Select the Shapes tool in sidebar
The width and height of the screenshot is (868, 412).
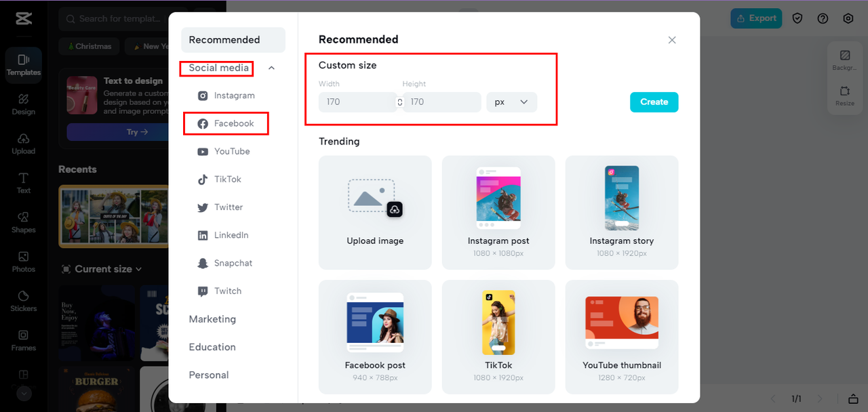24,222
